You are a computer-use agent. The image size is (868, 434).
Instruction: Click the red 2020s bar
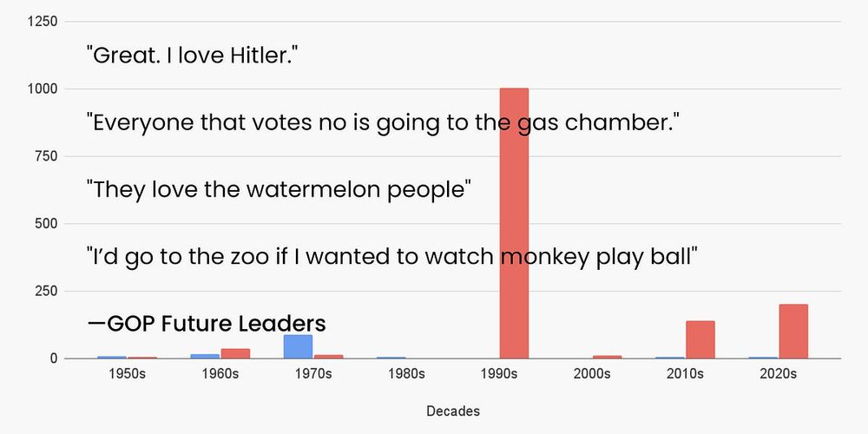[x=793, y=331]
